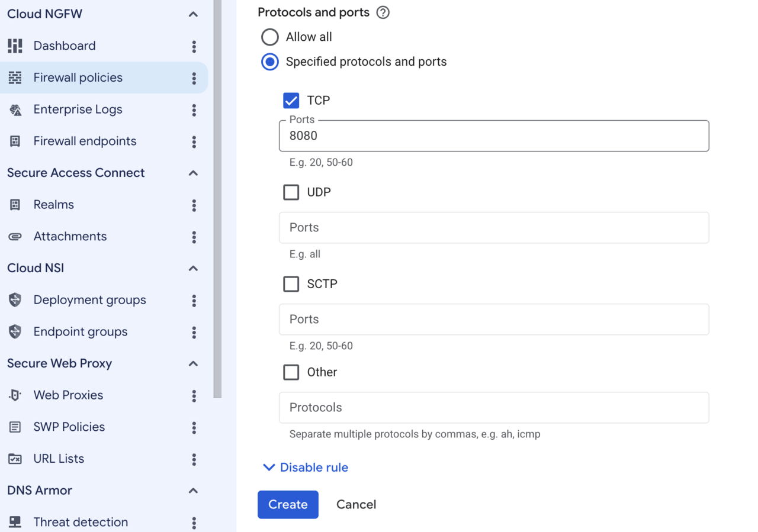
Task: Go to Dashboard in Cloud NGFW
Action: pyautogui.click(x=65, y=46)
